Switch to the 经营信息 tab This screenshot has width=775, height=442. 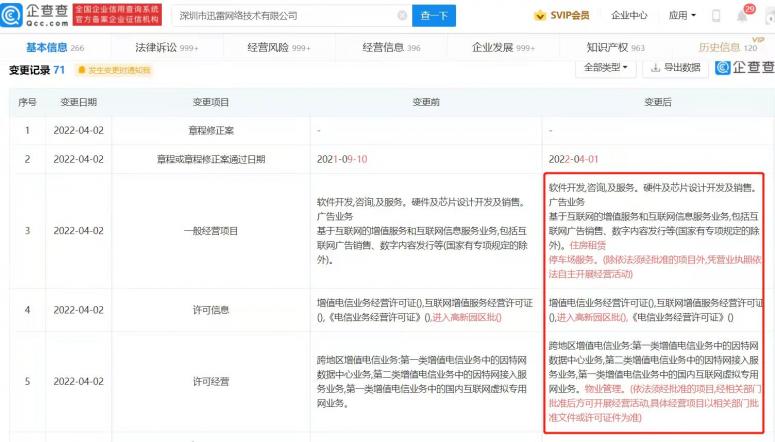tap(391, 47)
